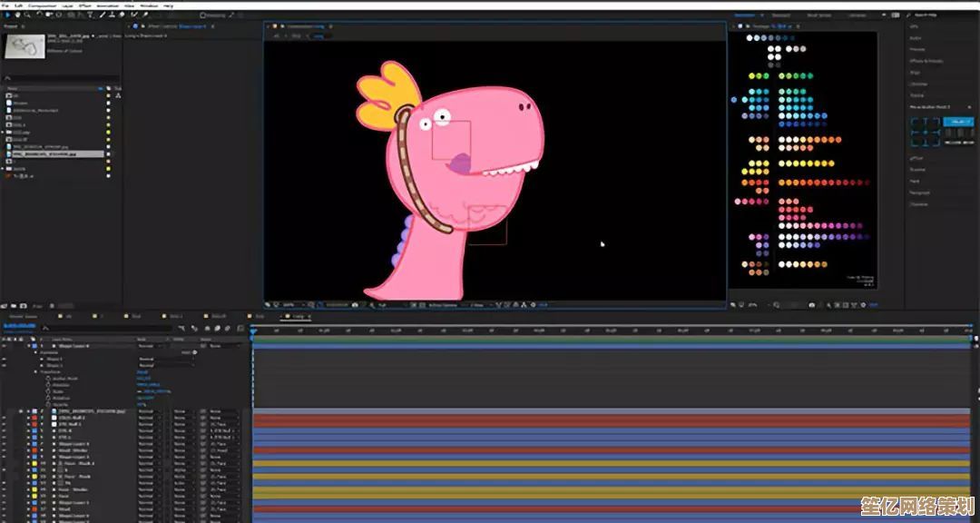Toggle eye visibility of top Shape Layer 4

click(x=5, y=345)
